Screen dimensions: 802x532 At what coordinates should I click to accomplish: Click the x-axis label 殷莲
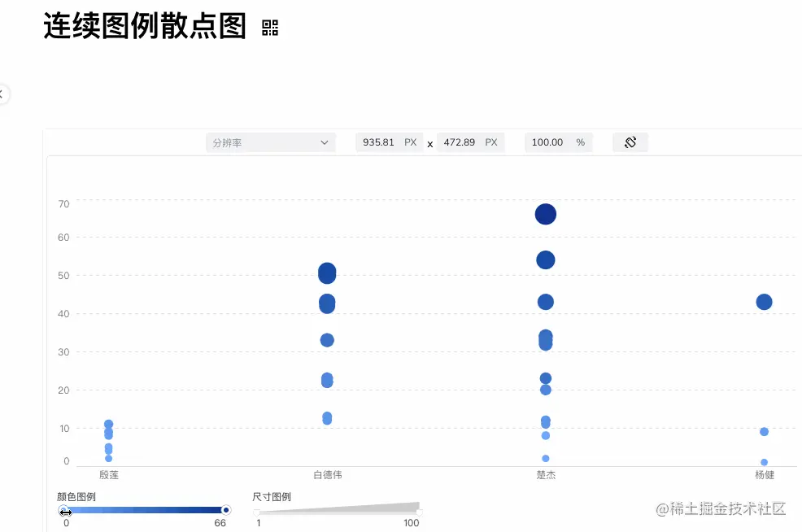(x=109, y=475)
